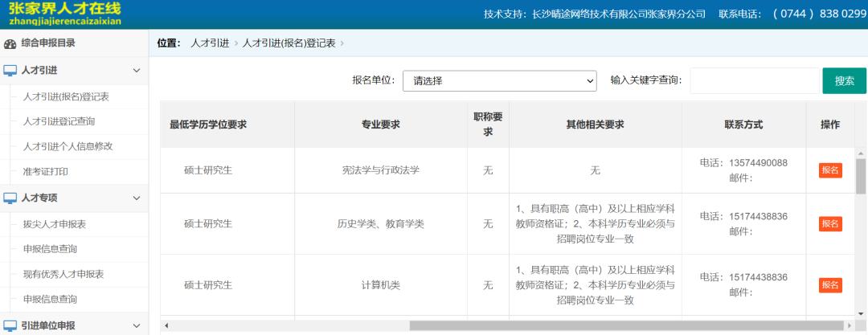Click 报名 for 宪法学与行政法学 row
The width and height of the screenshot is (868, 335).
830,170
